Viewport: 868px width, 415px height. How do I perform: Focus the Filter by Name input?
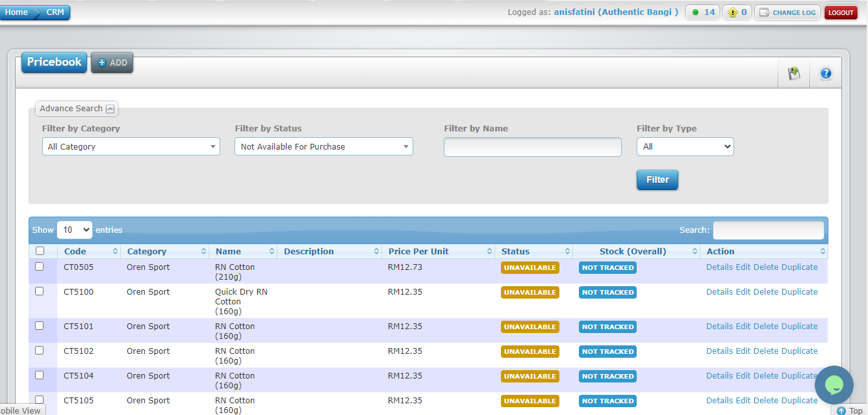point(533,147)
